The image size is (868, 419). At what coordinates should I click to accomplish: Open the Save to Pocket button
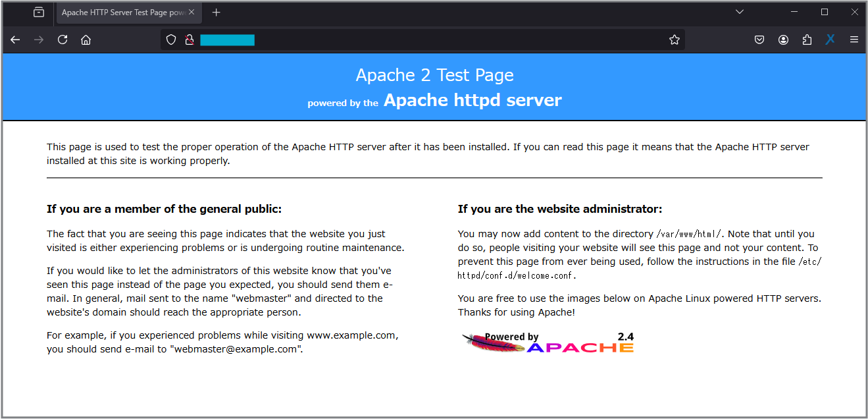click(759, 40)
